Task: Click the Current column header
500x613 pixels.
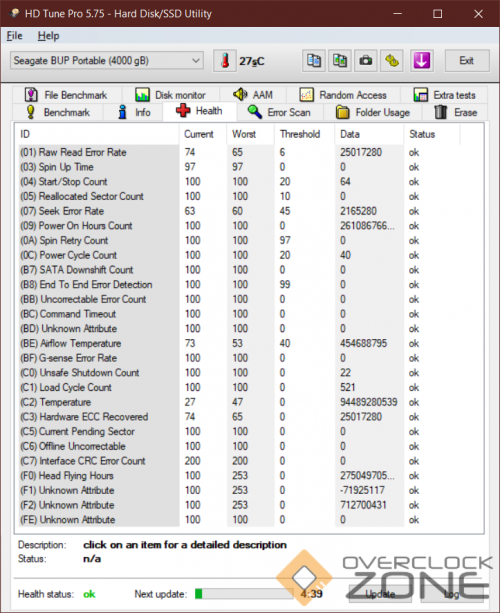Action: [203, 134]
